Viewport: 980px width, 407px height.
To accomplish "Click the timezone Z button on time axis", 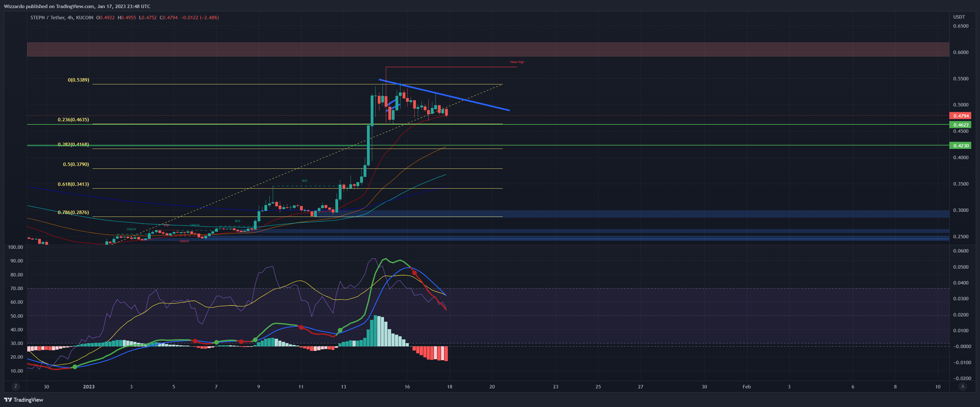I will tap(15, 387).
